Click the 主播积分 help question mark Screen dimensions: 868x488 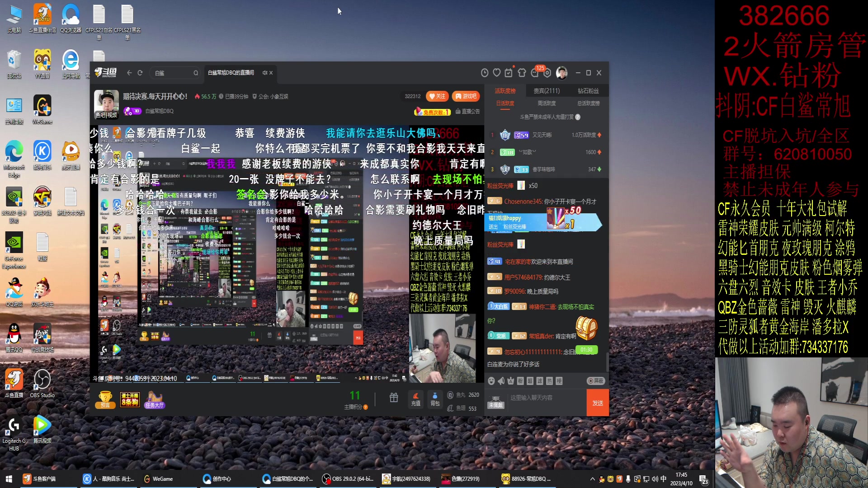(366, 407)
